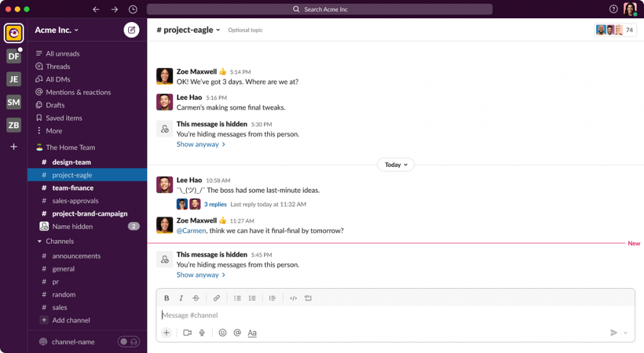Open the emoji picker

tap(223, 332)
